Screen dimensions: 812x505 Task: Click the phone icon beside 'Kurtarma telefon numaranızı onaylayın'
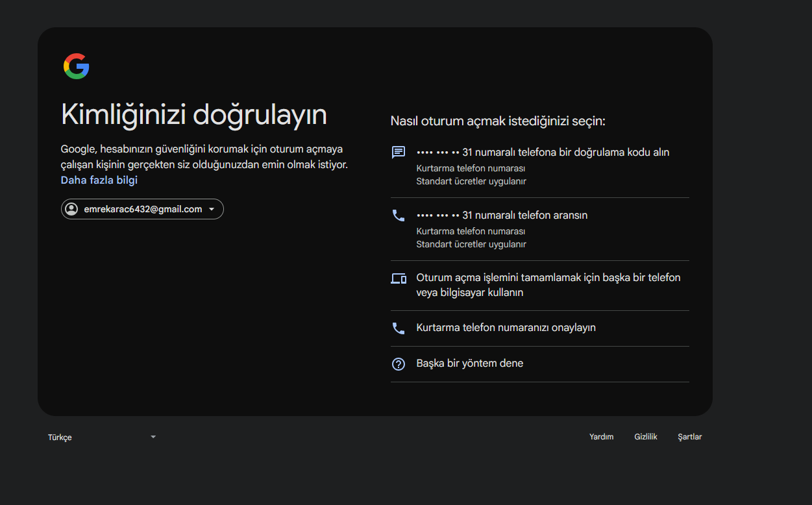coord(399,328)
